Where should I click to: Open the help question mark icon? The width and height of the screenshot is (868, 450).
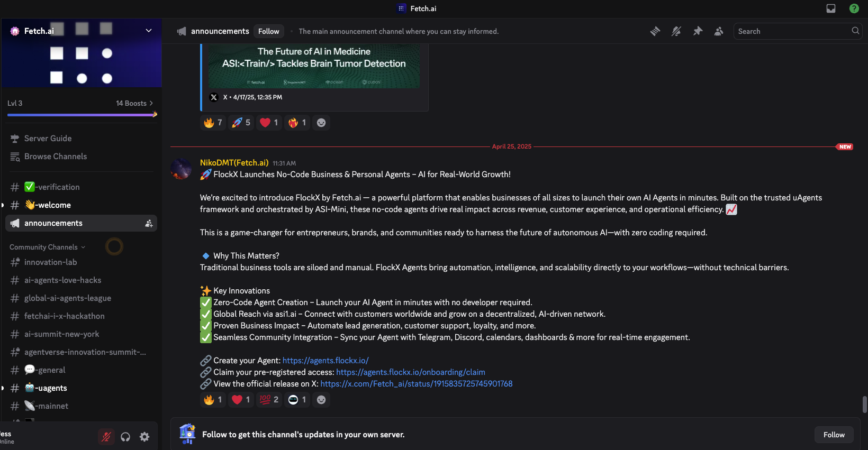[854, 8]
